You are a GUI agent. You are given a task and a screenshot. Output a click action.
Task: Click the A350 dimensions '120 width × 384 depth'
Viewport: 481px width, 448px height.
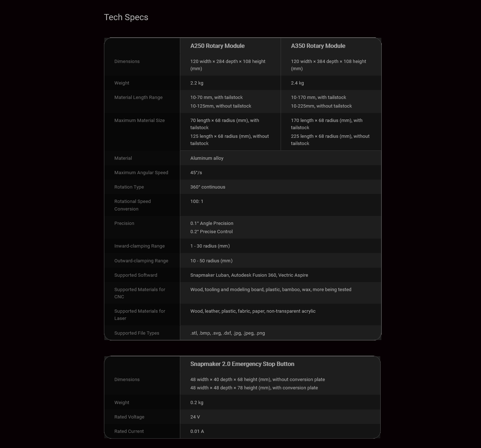coord(328,65)
